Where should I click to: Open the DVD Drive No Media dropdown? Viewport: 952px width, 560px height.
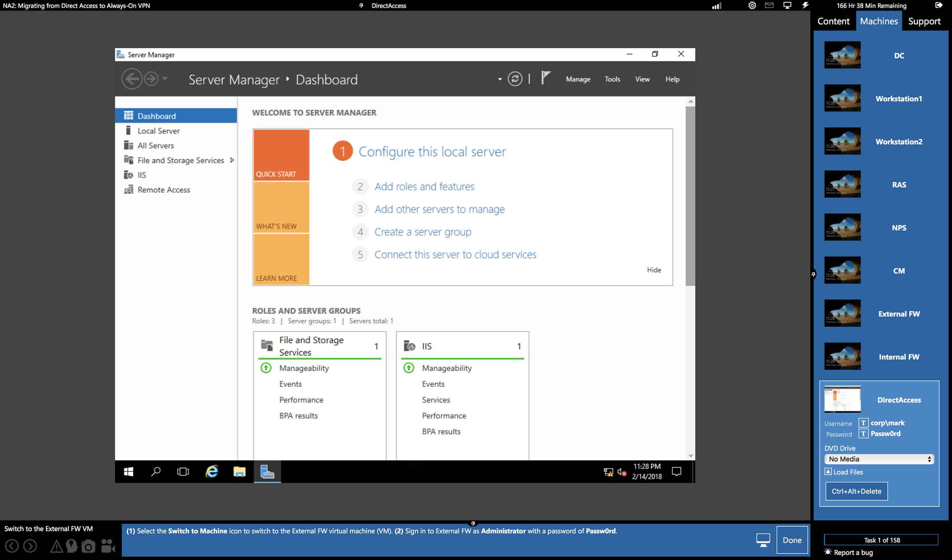pyautogui.click(x=879, y=459)
